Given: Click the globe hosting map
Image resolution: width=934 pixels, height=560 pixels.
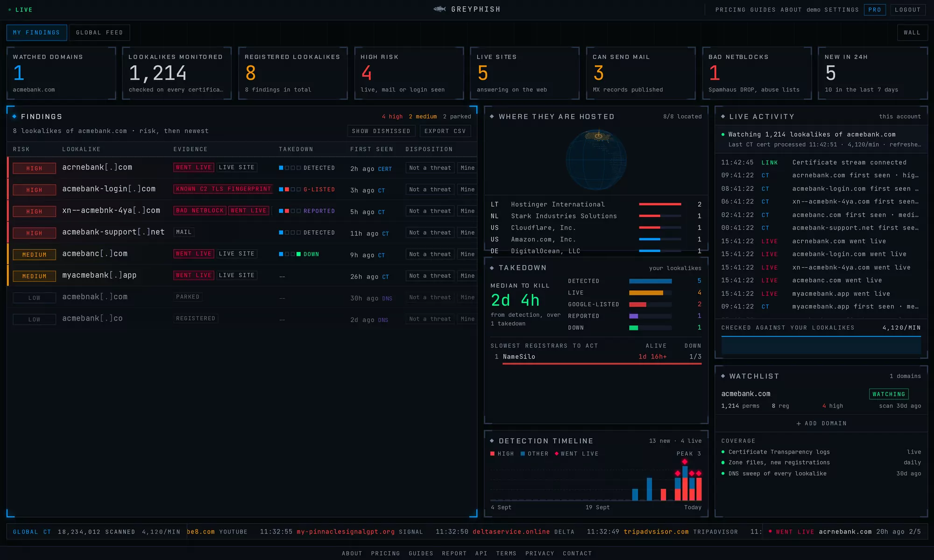Looking at the screenshot, I should 596,160.
